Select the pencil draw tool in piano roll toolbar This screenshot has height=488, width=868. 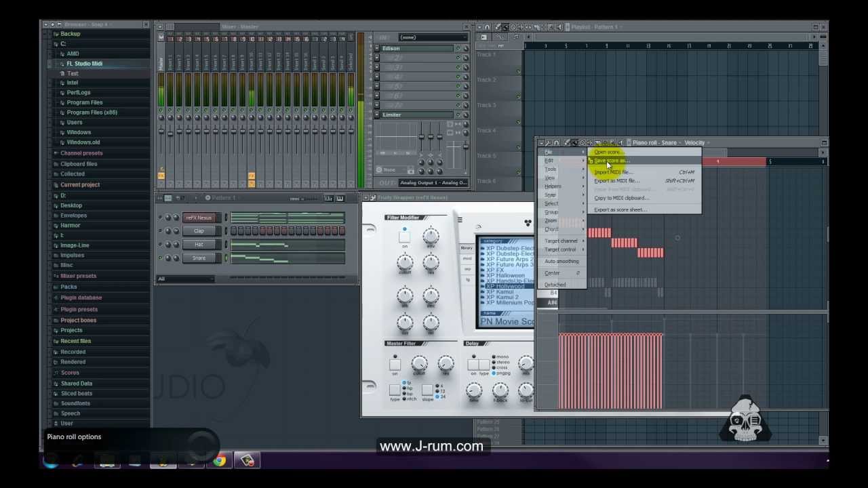tap(568, 142)
